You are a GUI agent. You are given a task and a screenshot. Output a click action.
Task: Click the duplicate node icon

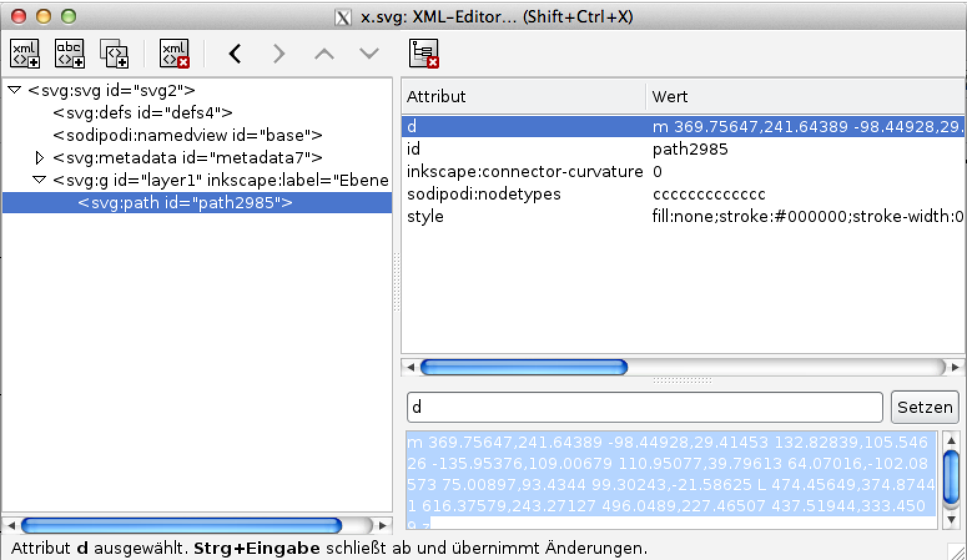pyautogui.click(x=114, y=54)
